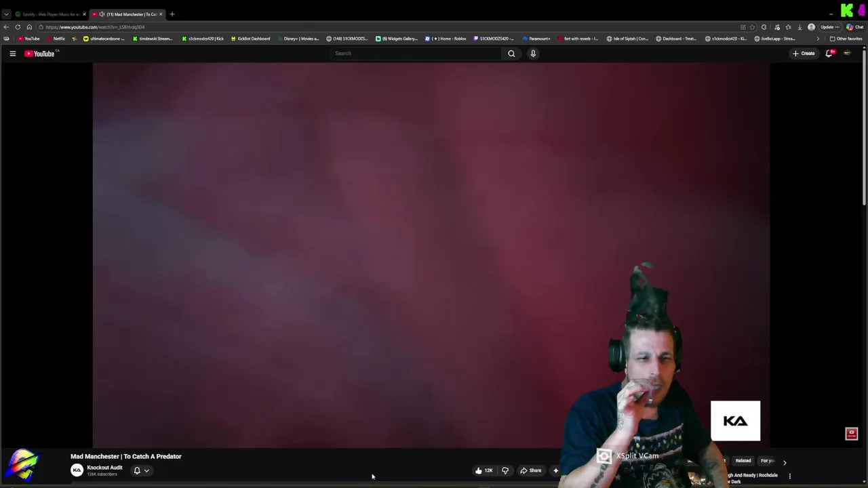Open the Netflix bookmark
This screenshot has height=488, width=868.
pos(56,39)
